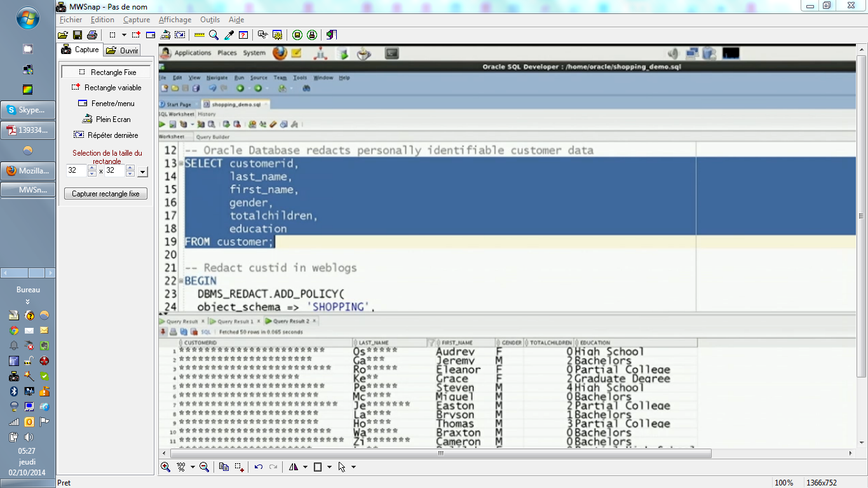868x488 pixels.
Task: Select Rectangle variable capture mode
Action: tap(106, 88)
